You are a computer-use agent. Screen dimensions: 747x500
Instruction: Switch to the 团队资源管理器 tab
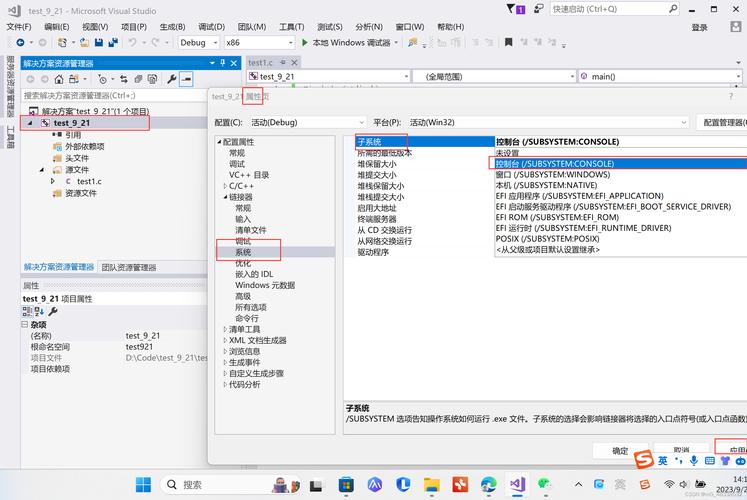129,267
